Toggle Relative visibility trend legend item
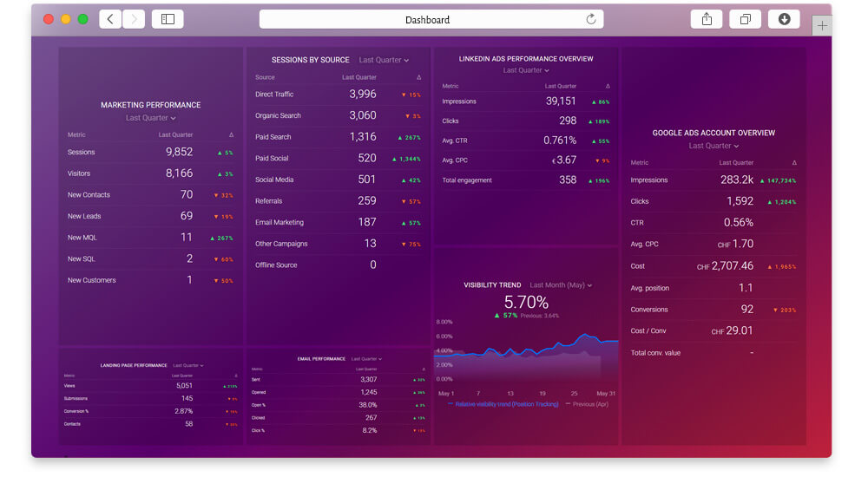This screenshot has width=868, height=477. (503, 404)
